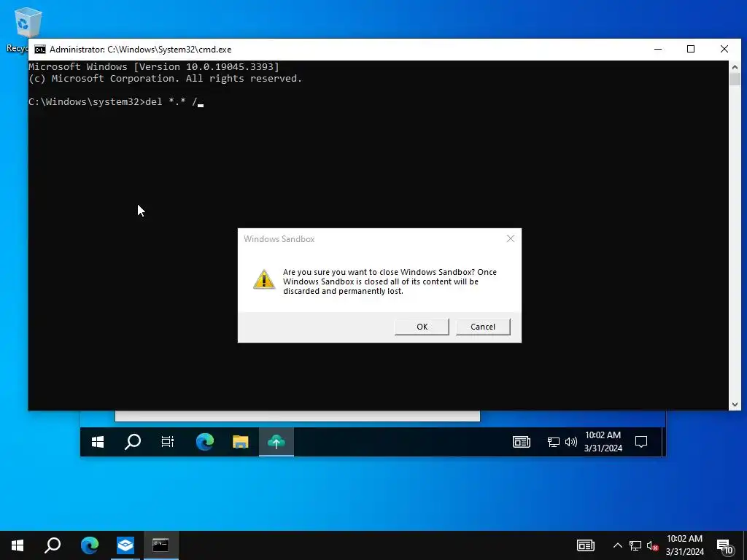The height and width of the screenshot is (560, 747).
Task: Open the inner sandbox Start button
Action: [98, 442]
